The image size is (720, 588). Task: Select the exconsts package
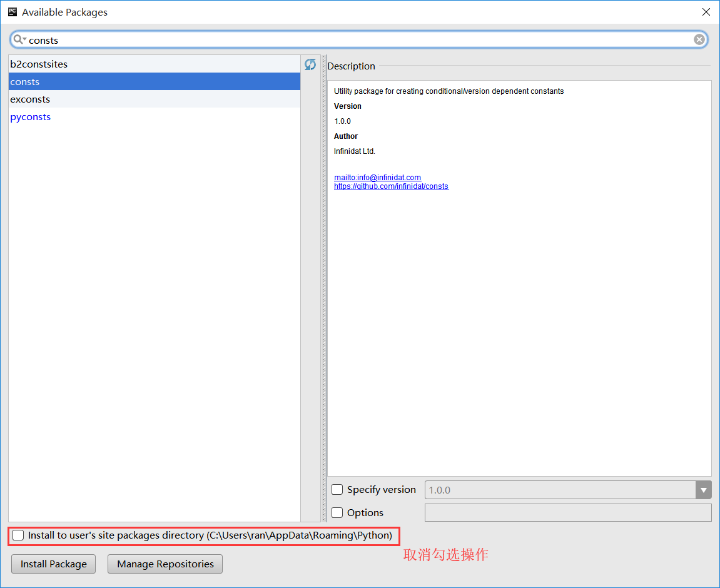pyautogui.click(x=30, y=99)
